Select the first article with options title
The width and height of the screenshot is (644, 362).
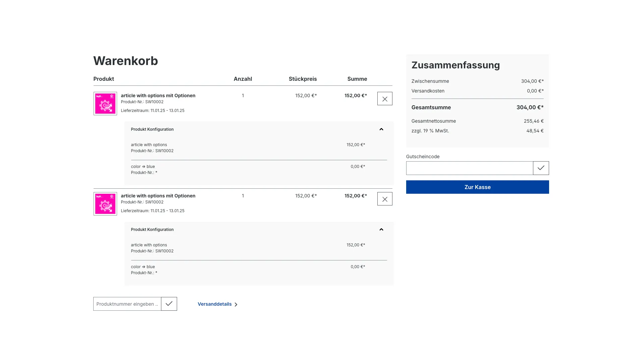158,96
